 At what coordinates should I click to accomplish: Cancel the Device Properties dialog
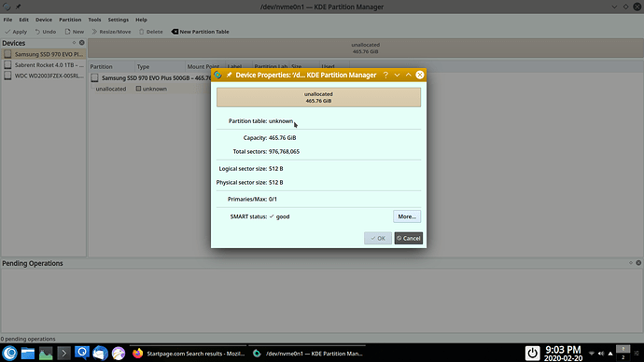408,238
